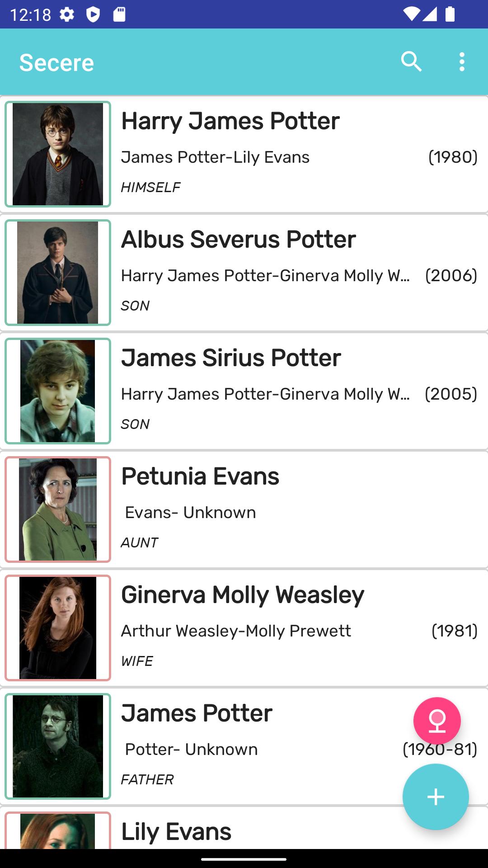Open the Lily Evans entry
The height and width of the screenshot is (868, 488).
(x=176, y=832)
